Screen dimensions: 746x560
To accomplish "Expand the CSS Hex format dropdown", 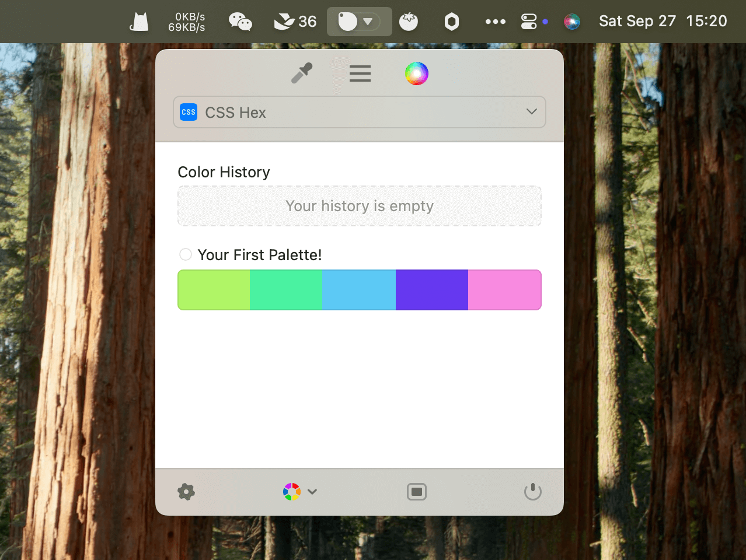I will (531, 112).
